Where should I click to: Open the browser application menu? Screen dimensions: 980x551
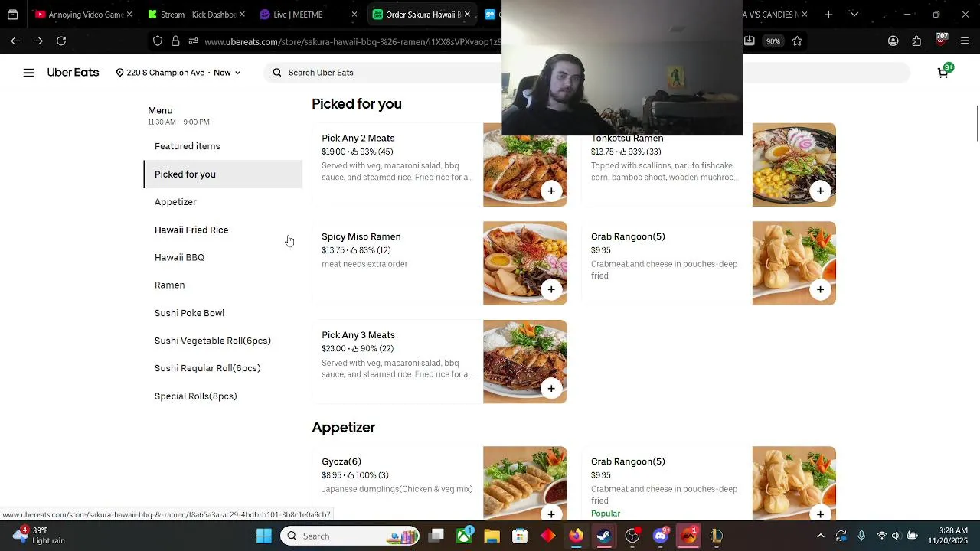964,41
